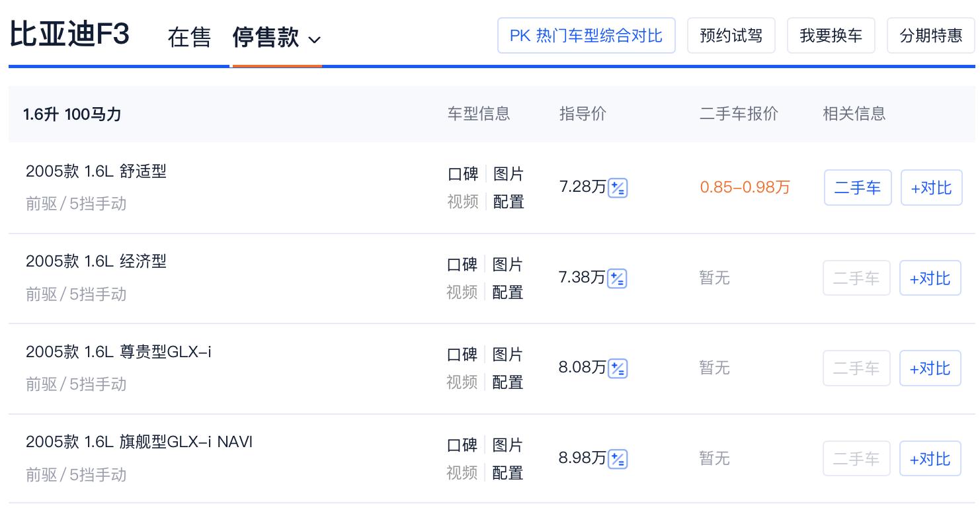The height and width of the screenshot is (508, 980).
Task: Expand the 停售款 dropdown arrow
Action: click(313, 38)
